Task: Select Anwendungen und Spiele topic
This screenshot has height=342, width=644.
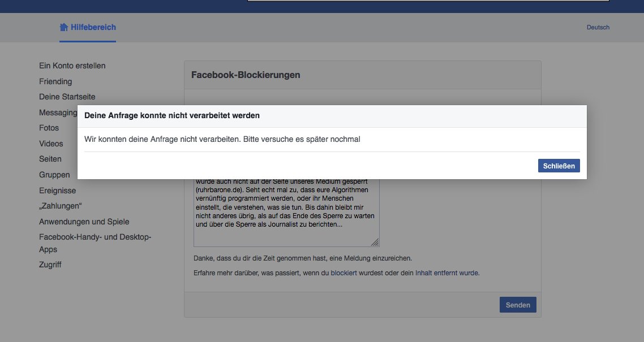Action: (x=84, y=221)
